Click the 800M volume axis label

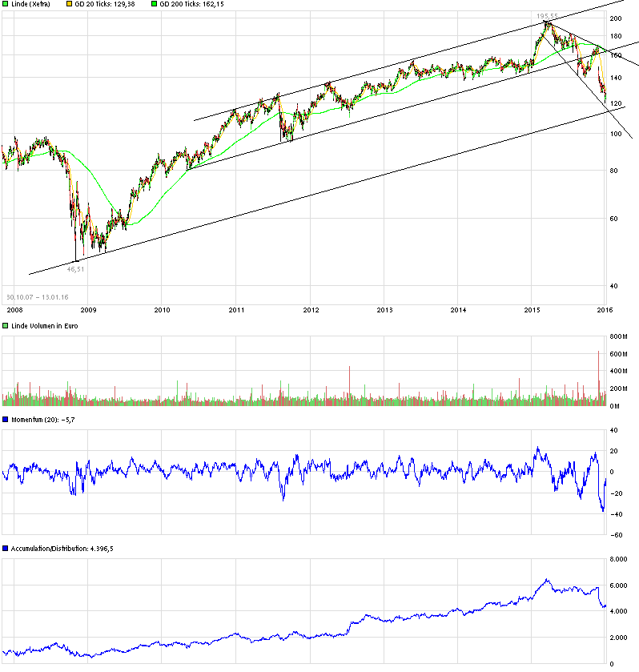[x=619, y=336]
